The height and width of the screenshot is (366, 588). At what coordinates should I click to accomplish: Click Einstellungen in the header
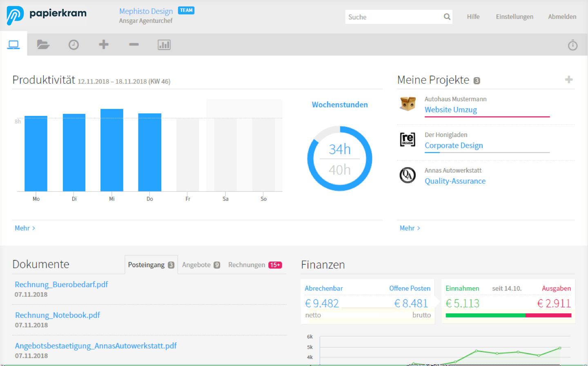(514, 17)
